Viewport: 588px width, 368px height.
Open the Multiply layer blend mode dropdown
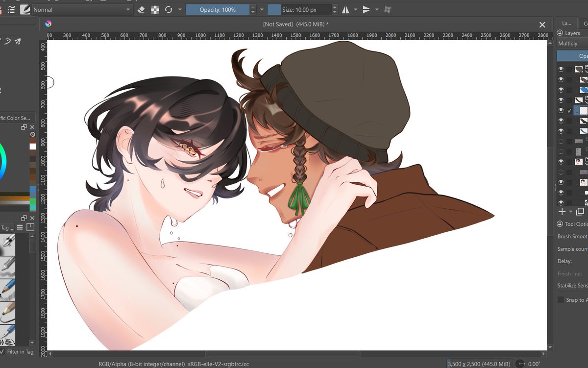coord(572,44)
